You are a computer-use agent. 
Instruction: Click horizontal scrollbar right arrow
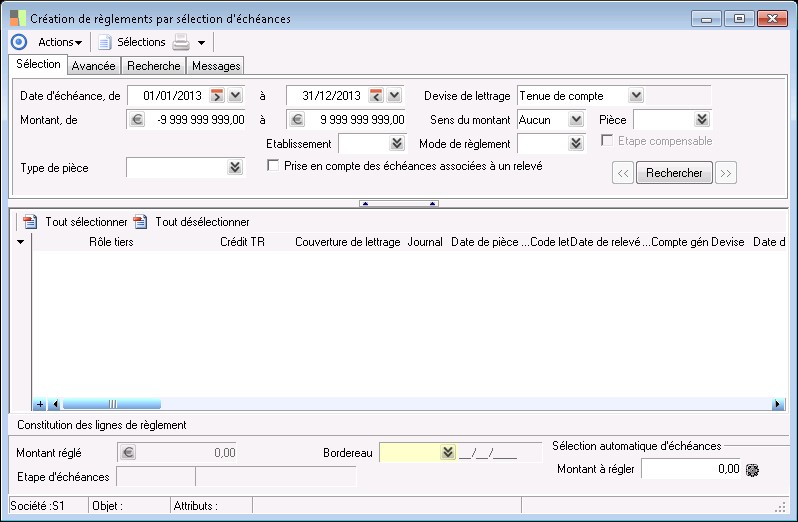tap(778, 404)
